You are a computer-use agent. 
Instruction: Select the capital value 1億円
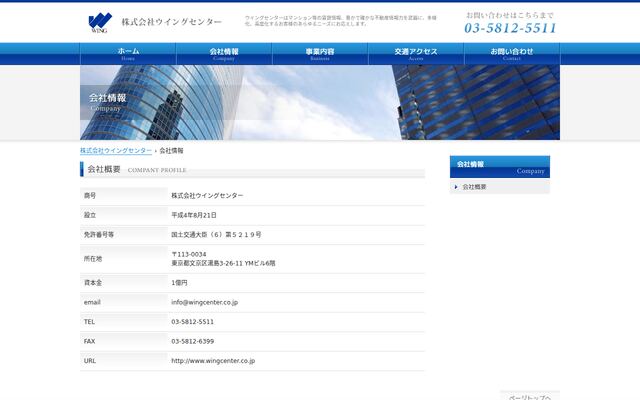pos(179,283)
